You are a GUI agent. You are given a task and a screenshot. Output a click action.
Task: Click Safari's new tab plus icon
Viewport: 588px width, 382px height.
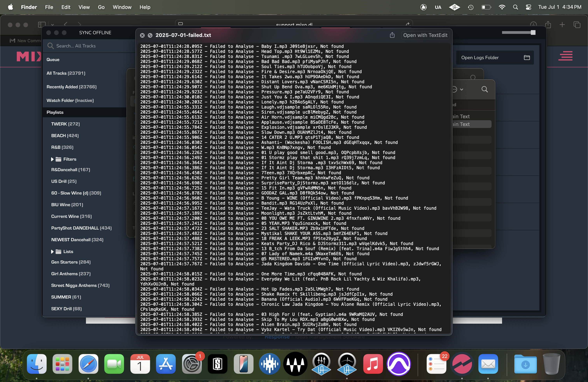tap(562, 25)
